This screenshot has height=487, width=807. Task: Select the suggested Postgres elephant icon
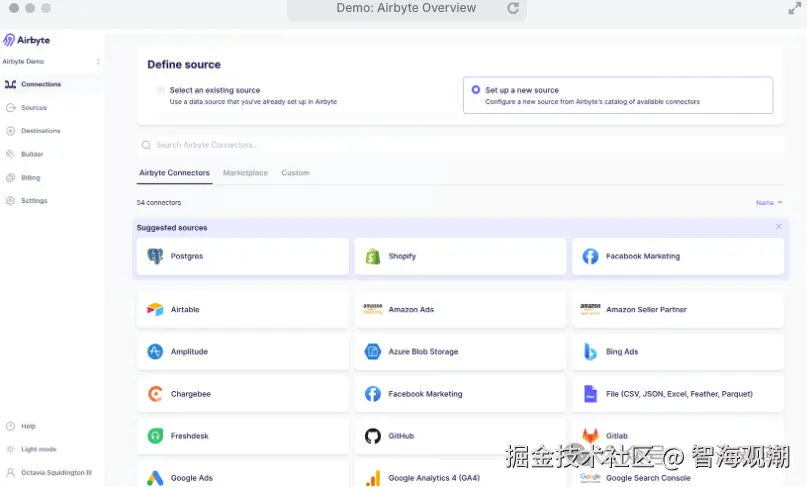[x=155, y=256]
